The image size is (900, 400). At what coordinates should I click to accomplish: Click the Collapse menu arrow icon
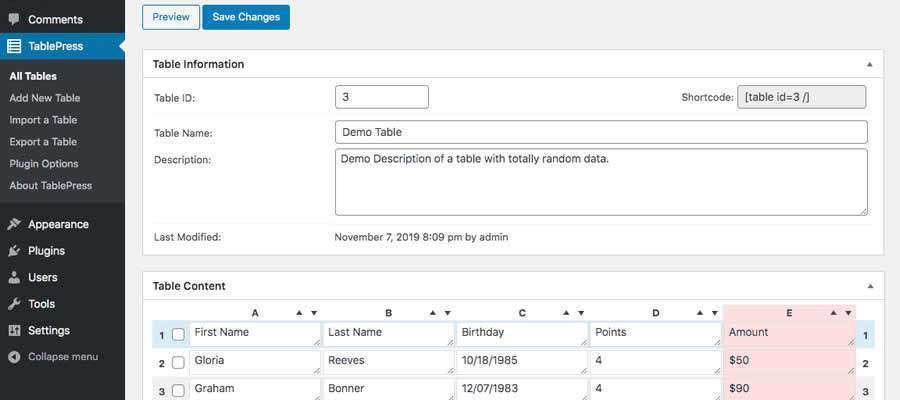[x=14, y=357]
